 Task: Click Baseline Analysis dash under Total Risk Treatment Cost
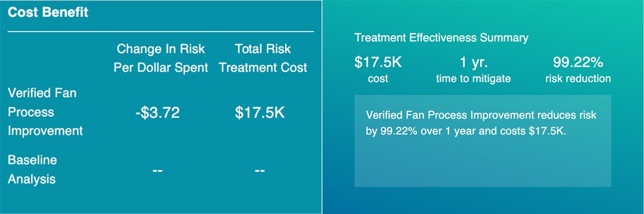pos(259,171)
